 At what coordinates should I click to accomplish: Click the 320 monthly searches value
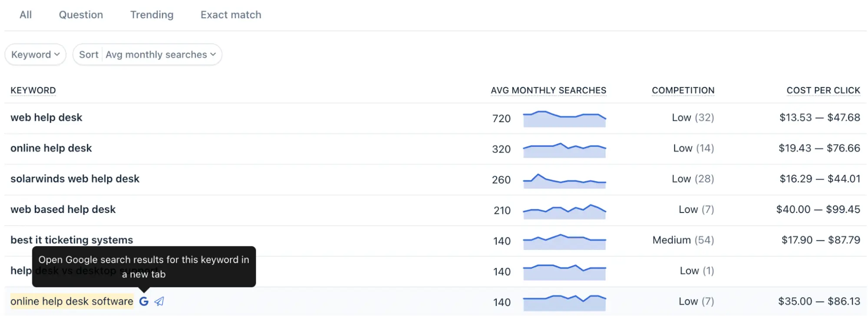502,150
